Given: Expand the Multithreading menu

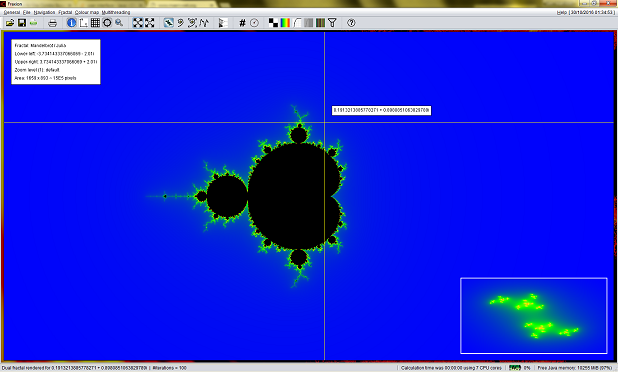Looking at the screenshot, I should [116, 13].
